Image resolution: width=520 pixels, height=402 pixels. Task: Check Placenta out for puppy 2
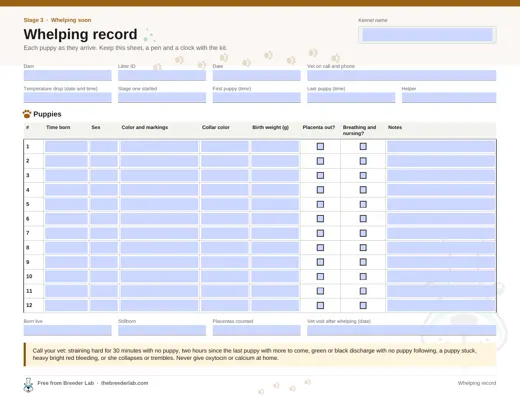point(320,161)
